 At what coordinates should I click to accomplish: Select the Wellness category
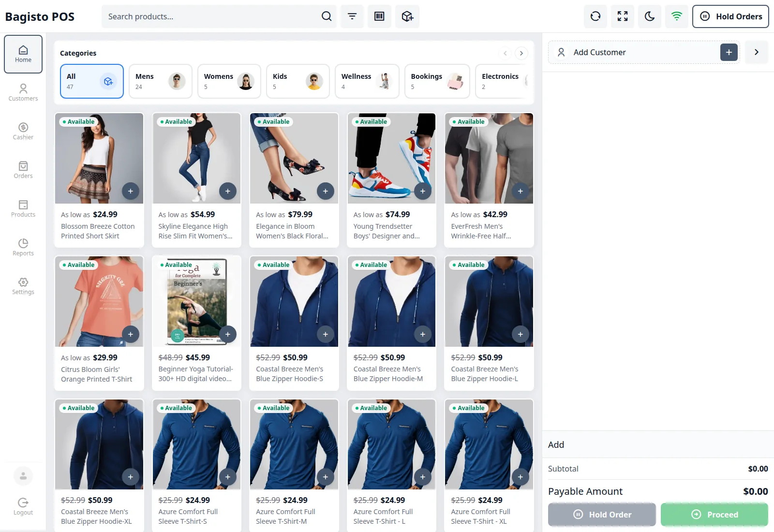click(367, 81)
